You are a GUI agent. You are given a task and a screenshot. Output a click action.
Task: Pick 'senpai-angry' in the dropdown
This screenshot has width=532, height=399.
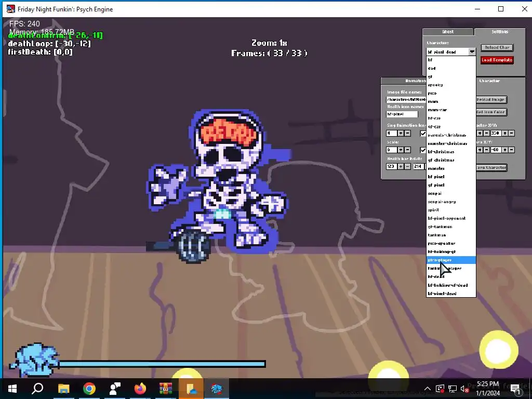pyautogui.click(x=451, y=202)
